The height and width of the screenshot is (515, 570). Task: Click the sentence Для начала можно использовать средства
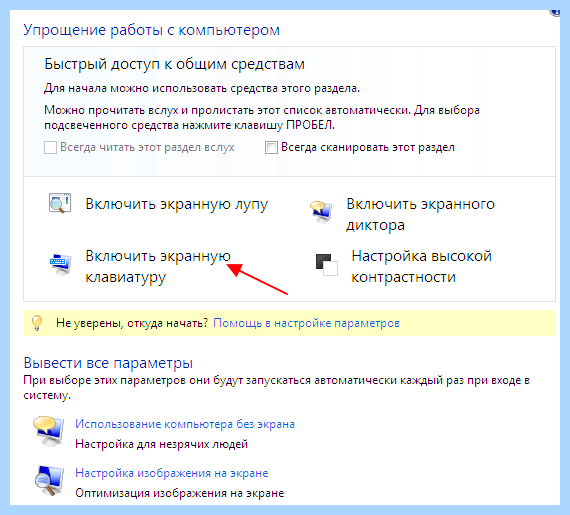click(x=202, y=88)
